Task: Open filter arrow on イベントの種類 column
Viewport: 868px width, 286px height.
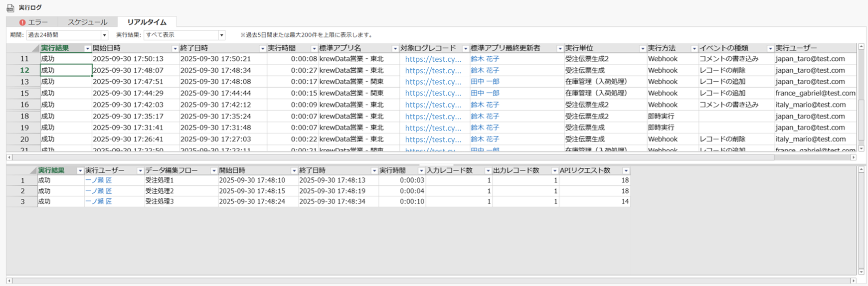Action: (770, 49)
